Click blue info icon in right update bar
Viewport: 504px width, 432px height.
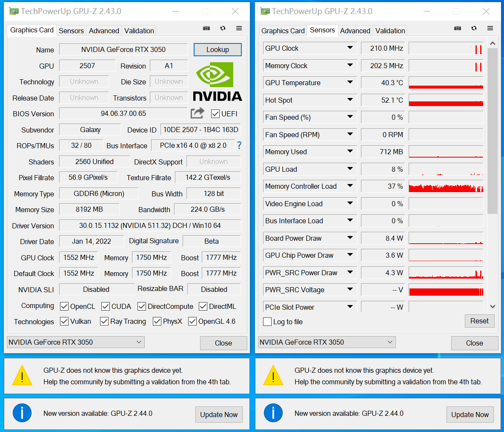point(273,413)
